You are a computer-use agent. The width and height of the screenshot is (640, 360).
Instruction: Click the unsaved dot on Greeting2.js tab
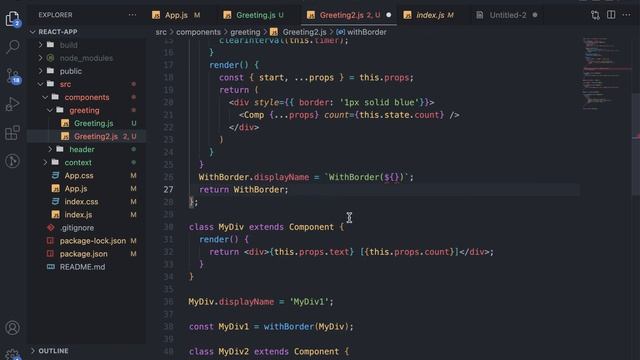[x=389, y=15]
